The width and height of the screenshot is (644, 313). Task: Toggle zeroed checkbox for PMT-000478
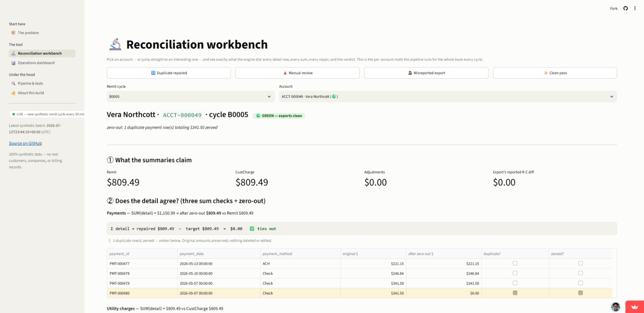coord(580,273)
